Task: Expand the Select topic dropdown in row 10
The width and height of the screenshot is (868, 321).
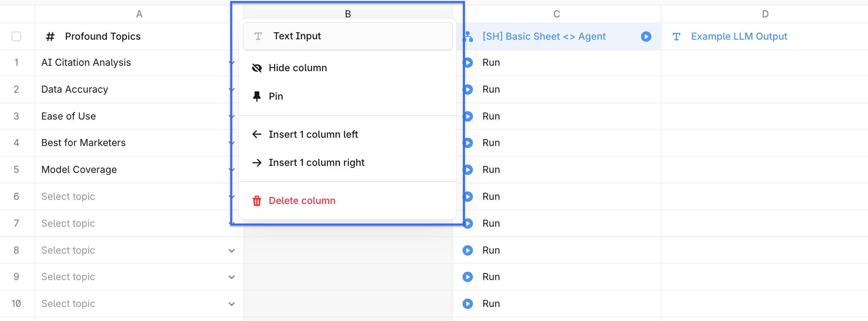Action: pyautogui.click(x=232, y=304)
